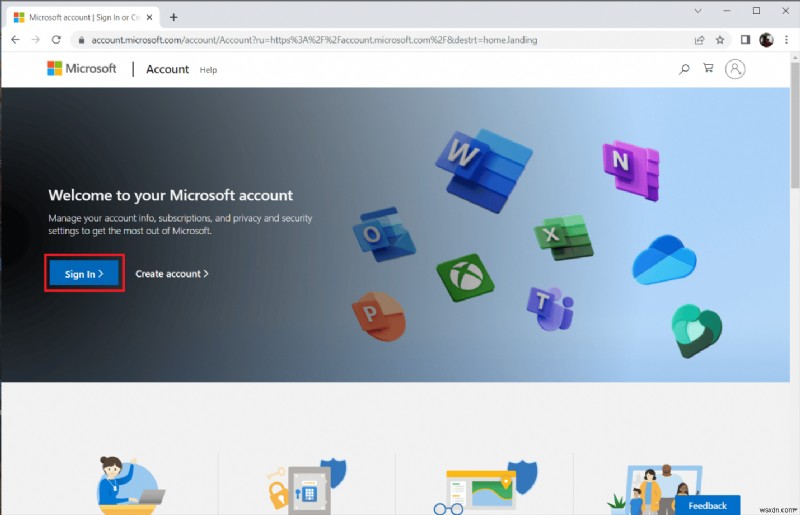Screen dimensions: 800x515
Task: Click the Excel app icon
Action: click(x=564, y=237)
